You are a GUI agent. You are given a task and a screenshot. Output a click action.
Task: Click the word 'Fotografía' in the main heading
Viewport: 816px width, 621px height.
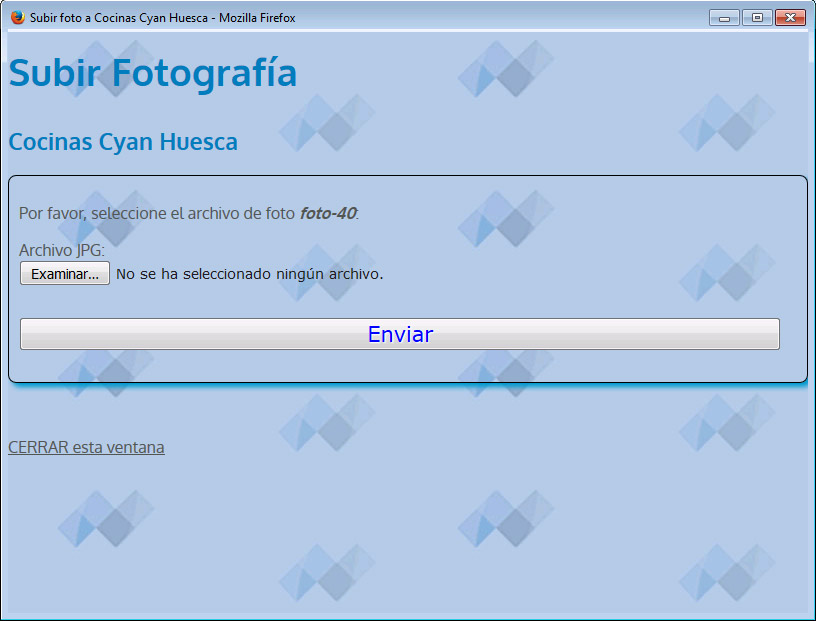[x=204, y=74]
